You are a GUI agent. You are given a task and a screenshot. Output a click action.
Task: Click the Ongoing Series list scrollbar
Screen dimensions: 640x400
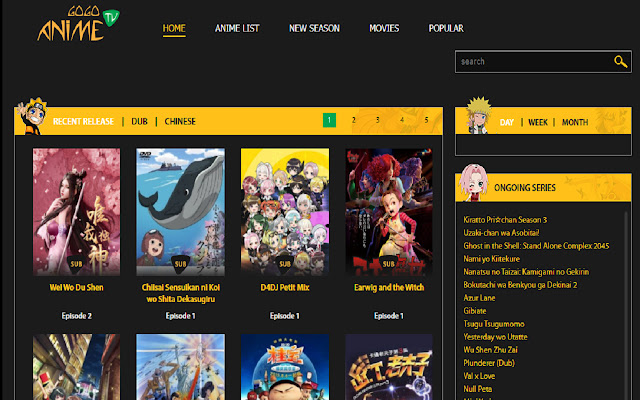click(x=626, y=304)
